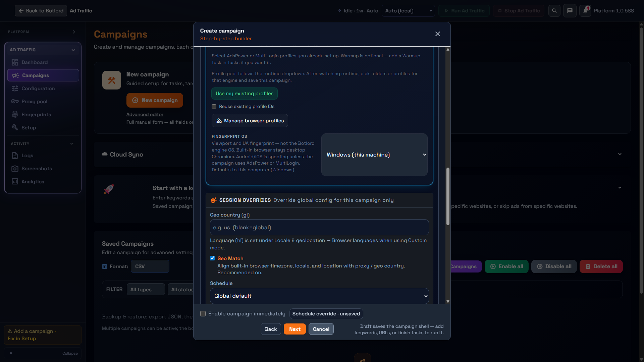Open the Schedule Global default dropdown

tap(319, 296)
